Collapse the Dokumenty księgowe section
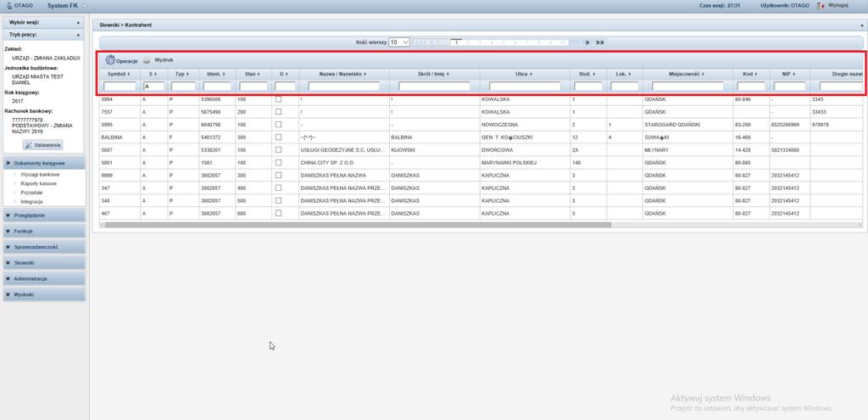 (44, 164)
